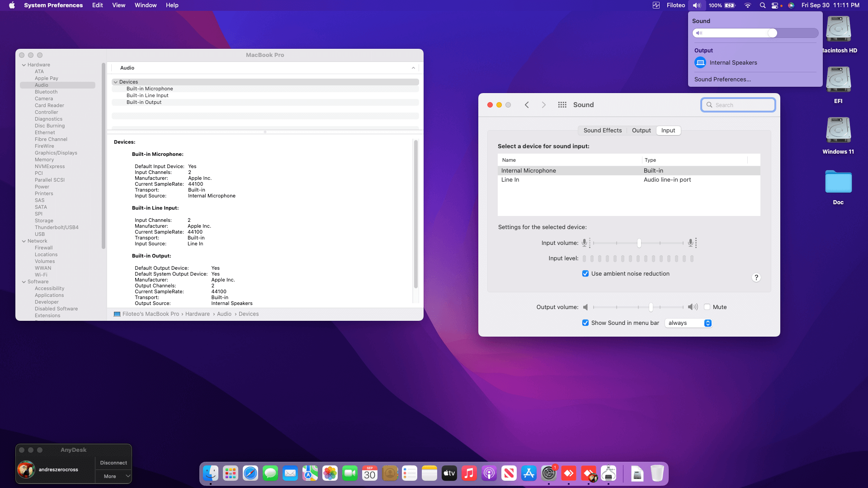The height and width of the screenshot is (488, 868).
Task: Open Podcasts from the dock
Action: coord(489,474)
